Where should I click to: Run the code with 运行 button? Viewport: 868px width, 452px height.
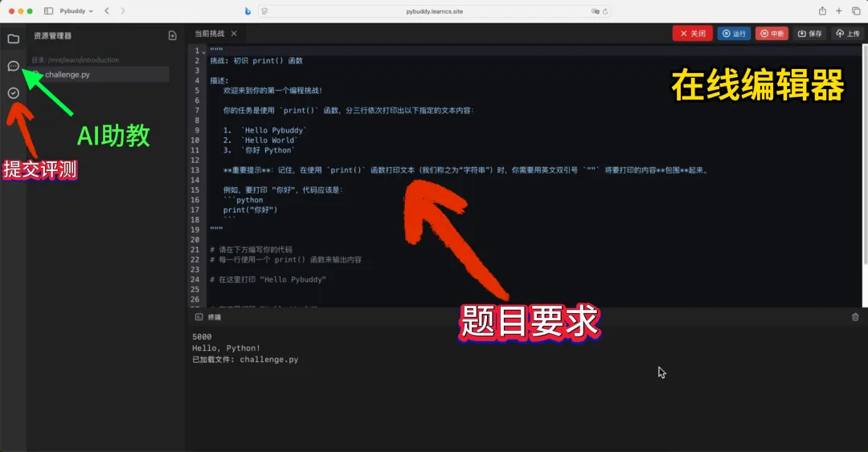point(734,34)
